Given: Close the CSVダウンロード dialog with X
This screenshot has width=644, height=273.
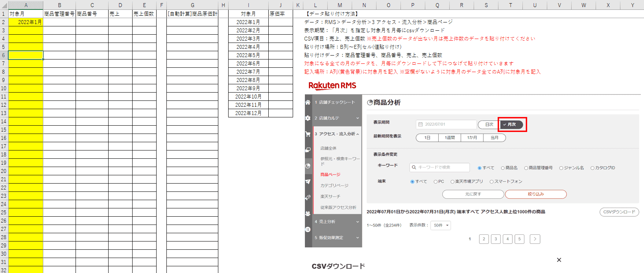Looking at the screenshot, I should pyautogui.click(x=559, y=260).
